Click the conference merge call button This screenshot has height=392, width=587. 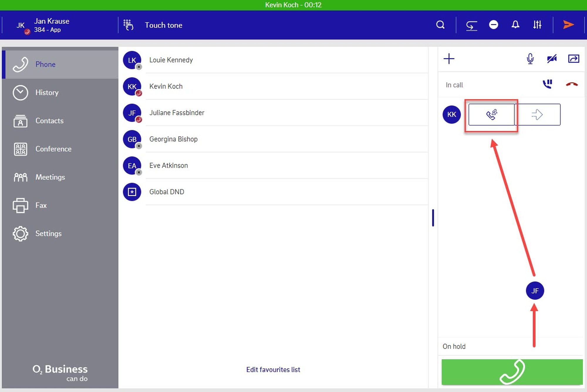coord(491,115)
